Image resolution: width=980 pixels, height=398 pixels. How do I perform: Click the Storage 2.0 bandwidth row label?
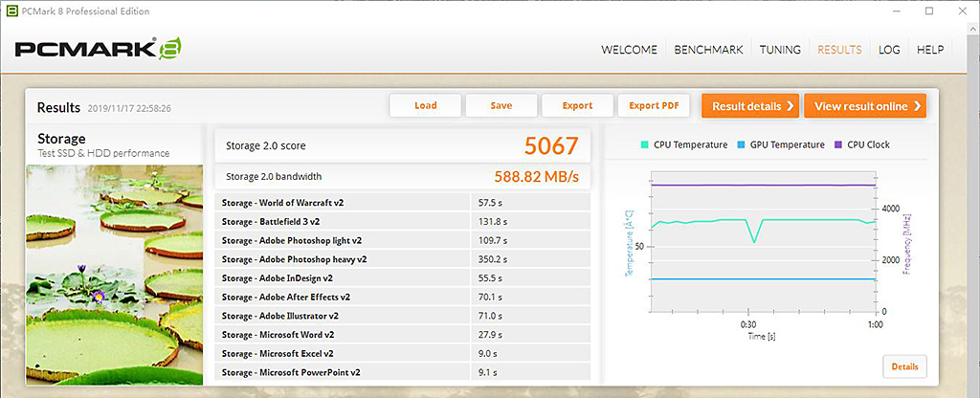tap(274, 177)
